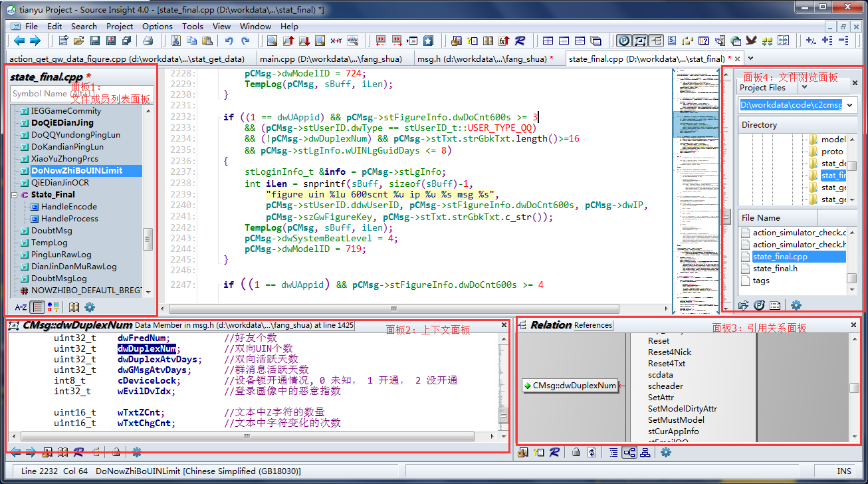Open the symbol list options gear

89,307
